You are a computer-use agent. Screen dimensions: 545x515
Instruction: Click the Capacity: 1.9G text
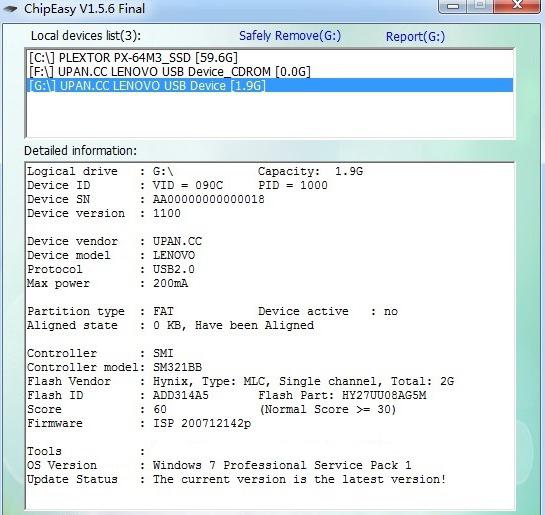310,171
